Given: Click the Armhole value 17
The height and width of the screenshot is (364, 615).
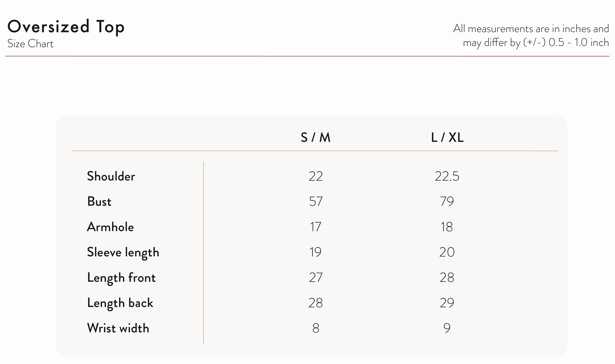Looking at the screenshot, I should [x=316, y=227].
